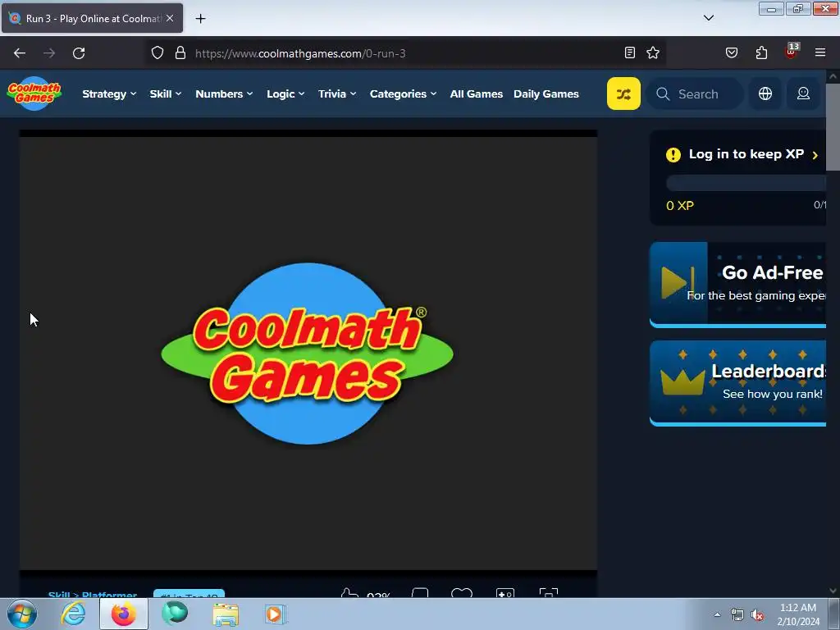The height and width of the screenshot is (630, 840).
Task: List all tabs with the chevron
Action: click(708, 18)
